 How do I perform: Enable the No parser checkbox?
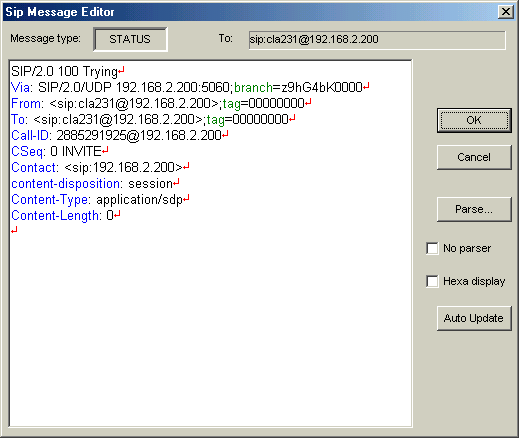432,248
